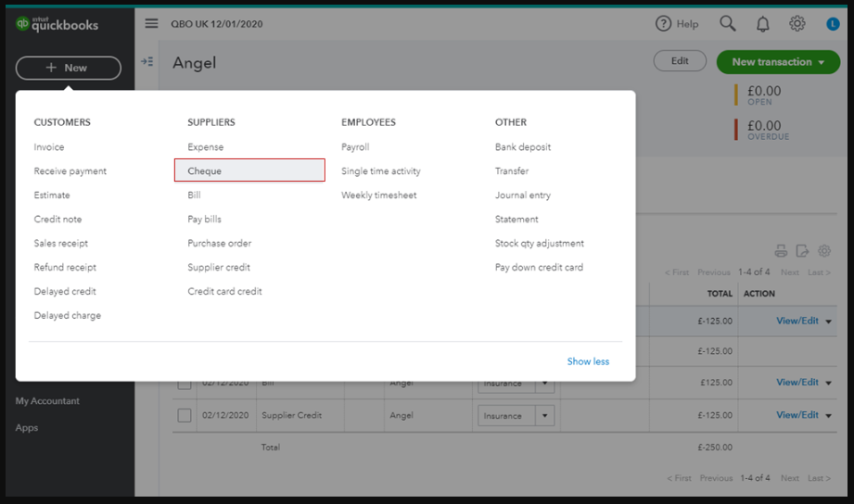Expand the arrow beside View/Edit in Supplier Credit row
Screen dimensions: 854x504
(828, 416)
